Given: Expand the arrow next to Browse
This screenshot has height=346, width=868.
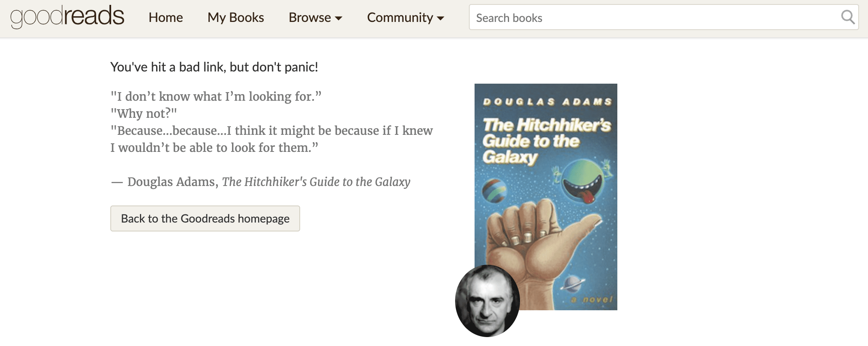Looking at the screenshot, I should point(339,18).
